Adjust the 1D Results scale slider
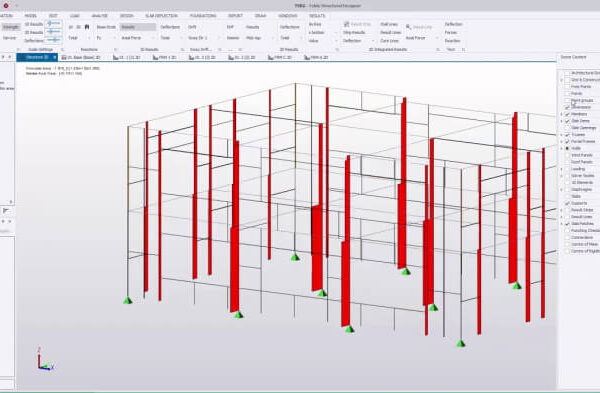Screen dimensions: 600x393 (54, 24)
